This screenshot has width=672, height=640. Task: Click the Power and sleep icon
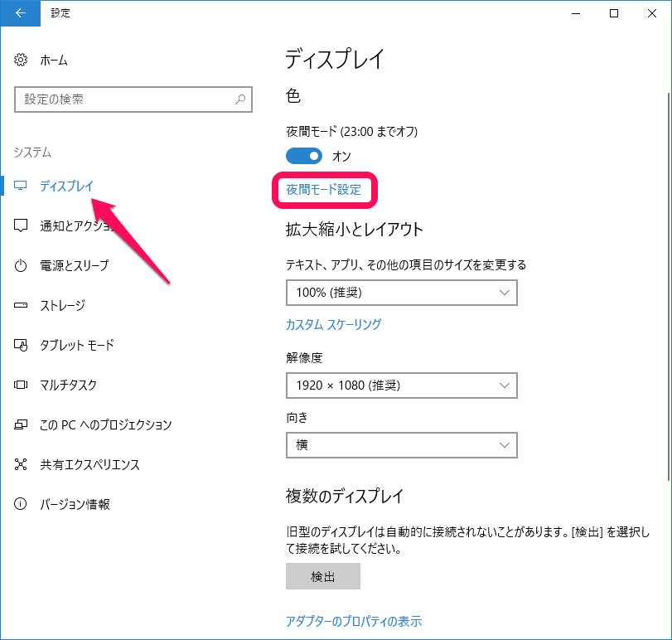pos(21,266)
